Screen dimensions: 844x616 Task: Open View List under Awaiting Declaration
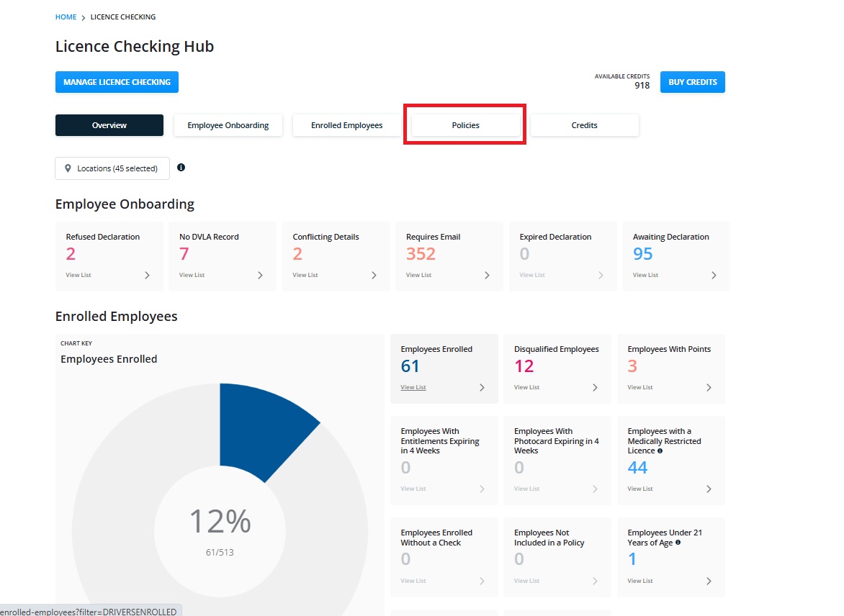tap(645, 275)
